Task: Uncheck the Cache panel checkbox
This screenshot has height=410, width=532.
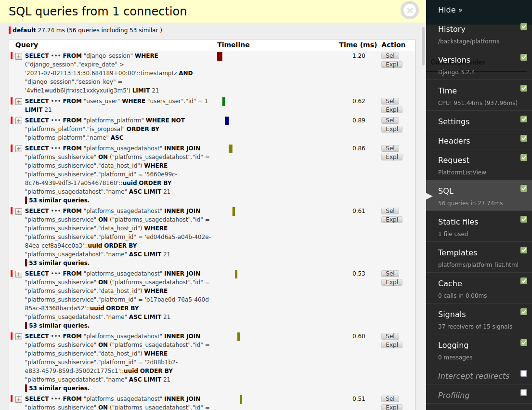Action: pyautogui.click(x=524, y=281)
